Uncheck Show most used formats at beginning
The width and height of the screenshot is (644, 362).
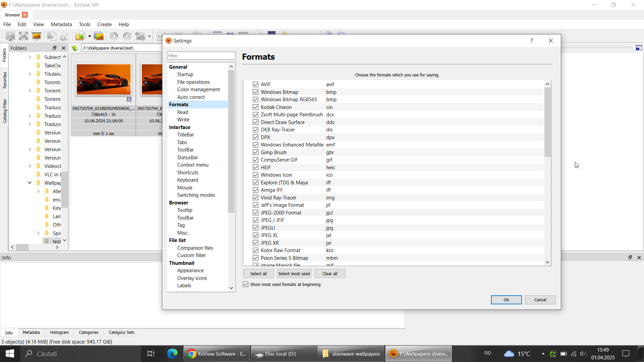[246, 284]
